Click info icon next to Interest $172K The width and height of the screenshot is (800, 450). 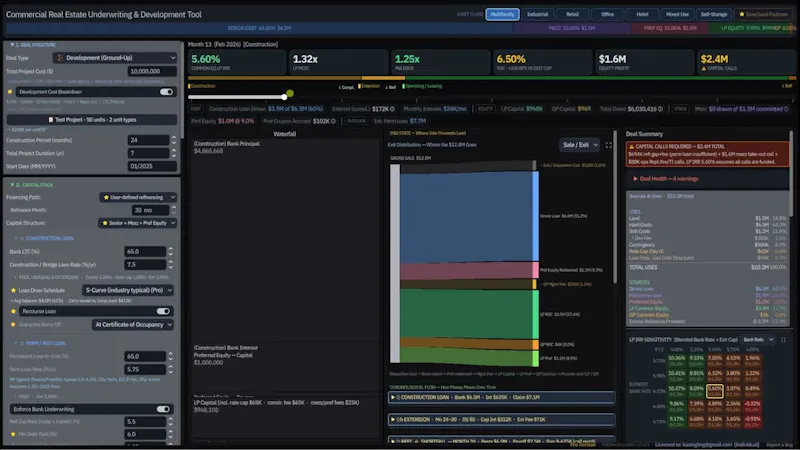(x=392, y=109)
